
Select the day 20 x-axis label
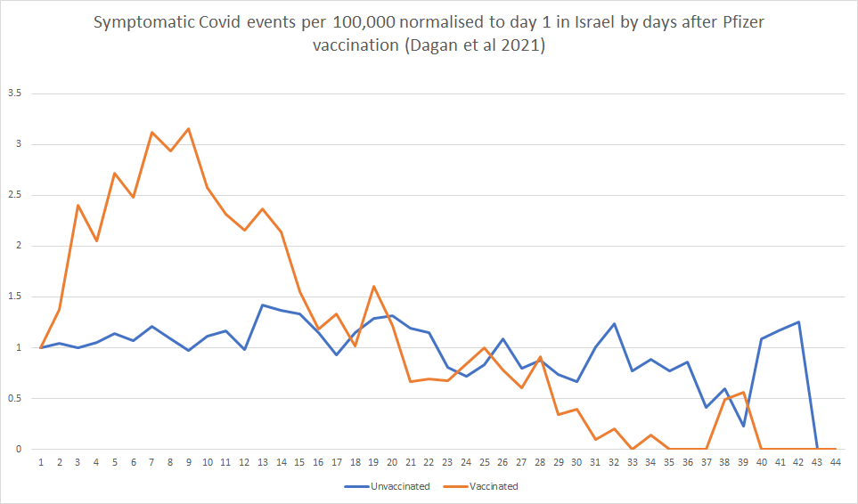392,464
